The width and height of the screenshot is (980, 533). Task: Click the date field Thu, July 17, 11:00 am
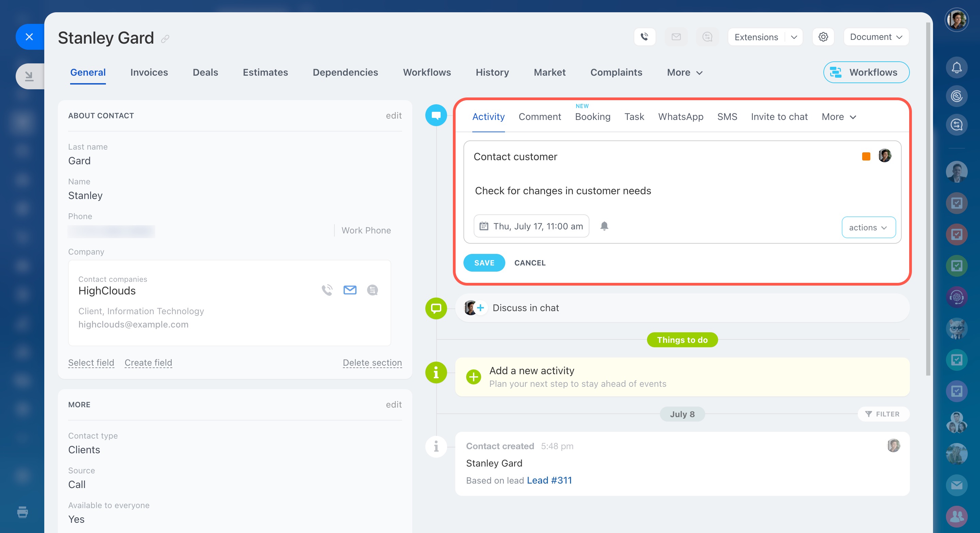click(531, 226)
